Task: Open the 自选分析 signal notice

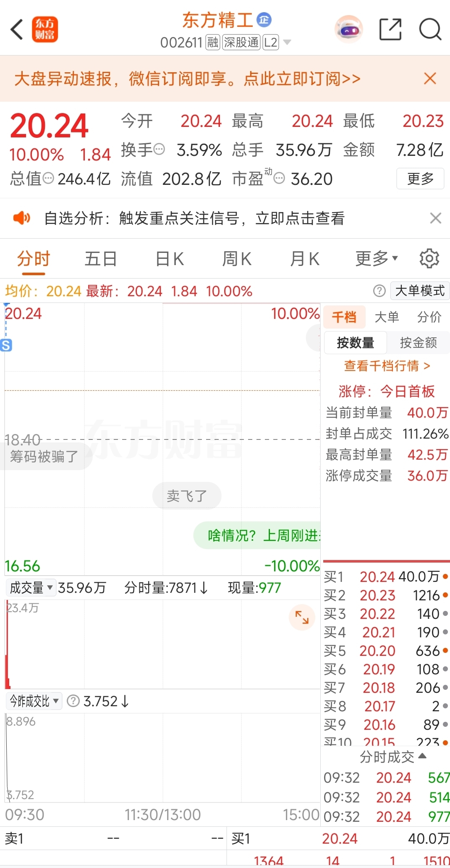Action: click(194, 218)
